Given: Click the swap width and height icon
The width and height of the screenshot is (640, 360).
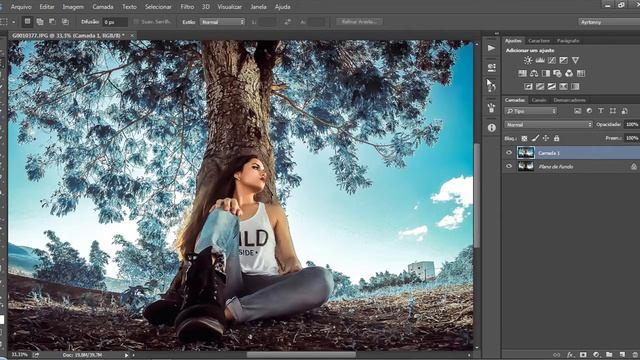Looking at the screenshot, I should 288,22.
